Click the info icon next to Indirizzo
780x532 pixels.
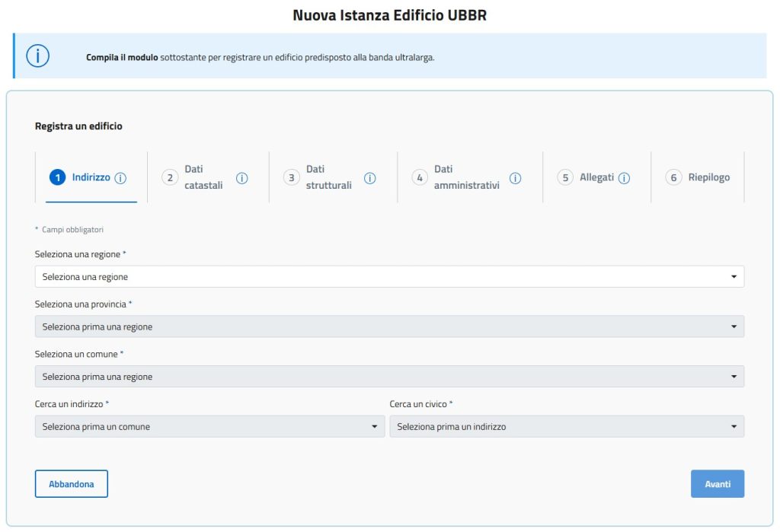120,178
